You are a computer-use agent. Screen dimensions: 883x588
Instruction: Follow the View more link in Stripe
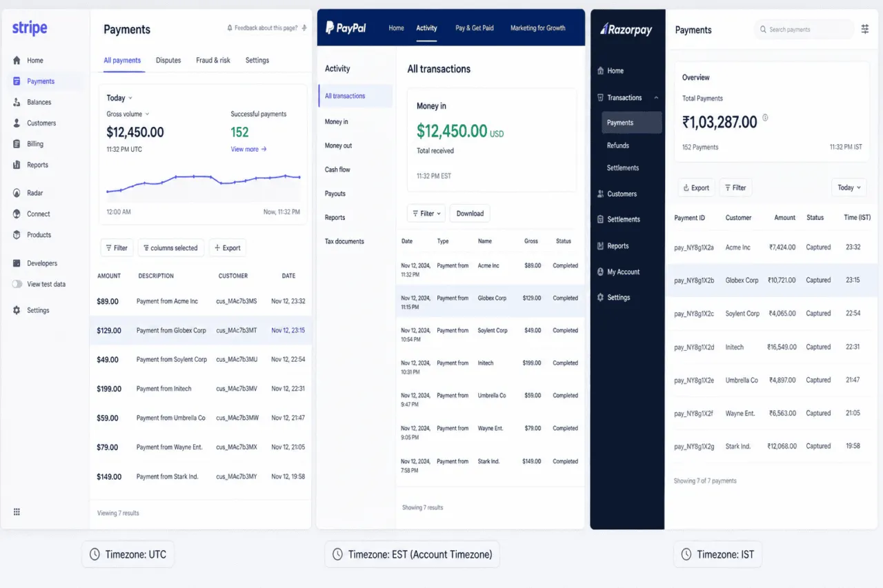pos(248,149)
